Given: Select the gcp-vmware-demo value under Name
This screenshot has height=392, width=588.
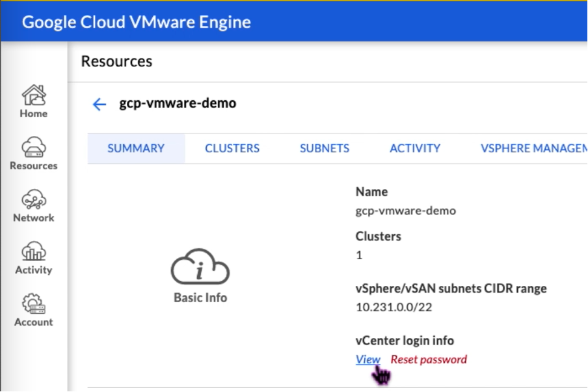Looking at the screenshot, I should 406,210.
